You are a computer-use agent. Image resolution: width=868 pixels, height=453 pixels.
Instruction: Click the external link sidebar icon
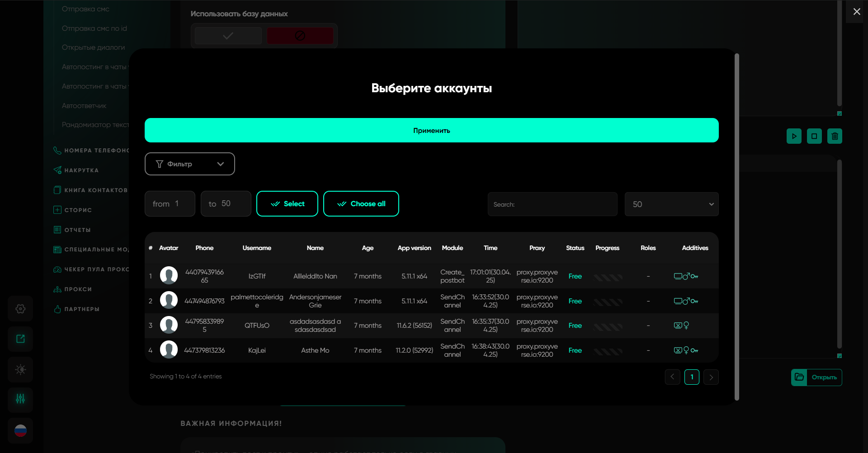pos(20,339)
